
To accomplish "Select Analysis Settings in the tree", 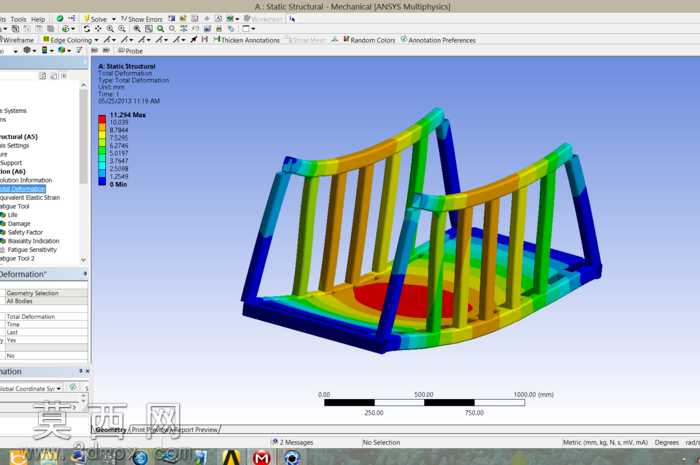I will click(14, 145).
